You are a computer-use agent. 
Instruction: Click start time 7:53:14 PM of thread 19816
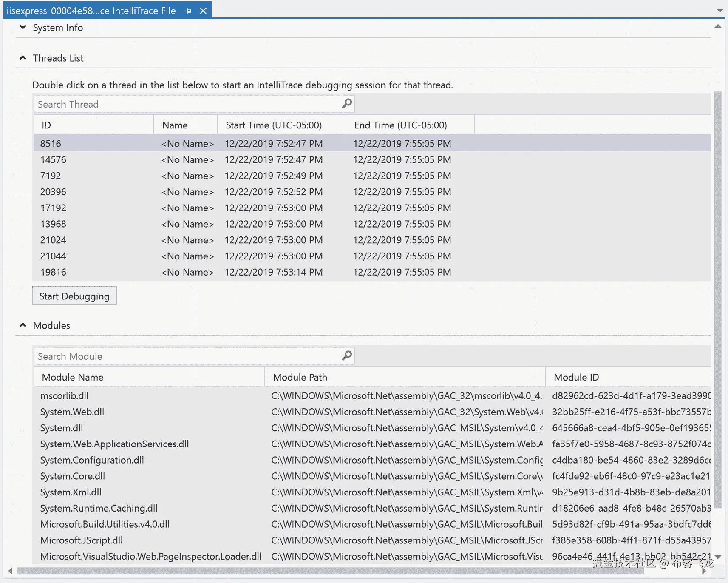274,273
